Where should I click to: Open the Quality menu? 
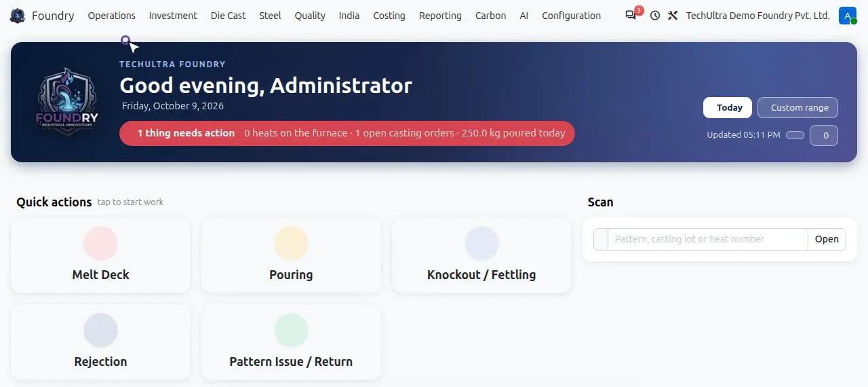[310, 15]
